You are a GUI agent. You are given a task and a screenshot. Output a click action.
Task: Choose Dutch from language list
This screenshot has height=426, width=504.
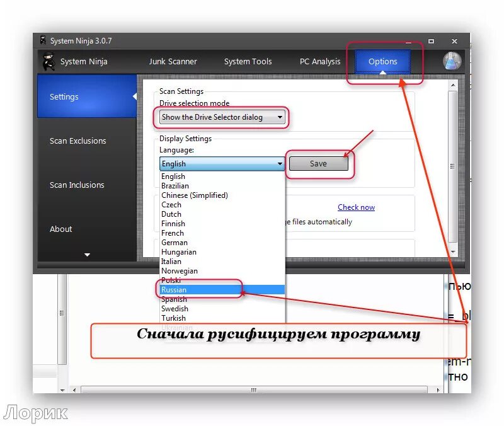tap(222, 214)
